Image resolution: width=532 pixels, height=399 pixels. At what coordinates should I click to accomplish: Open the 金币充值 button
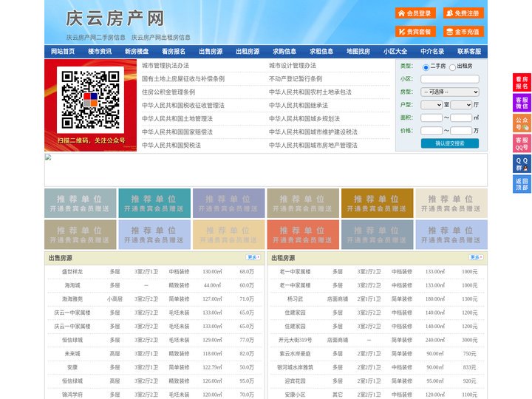[463, 32]
